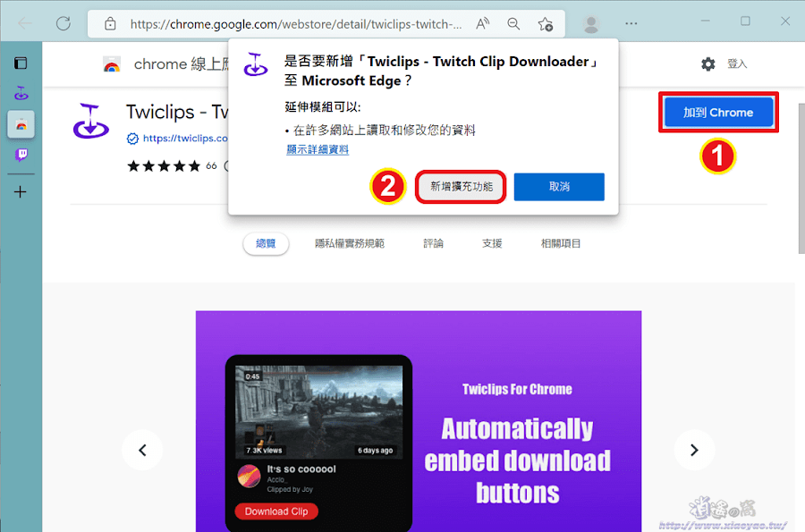Show previous screenshot with left arrow

(x=143, y=450)
